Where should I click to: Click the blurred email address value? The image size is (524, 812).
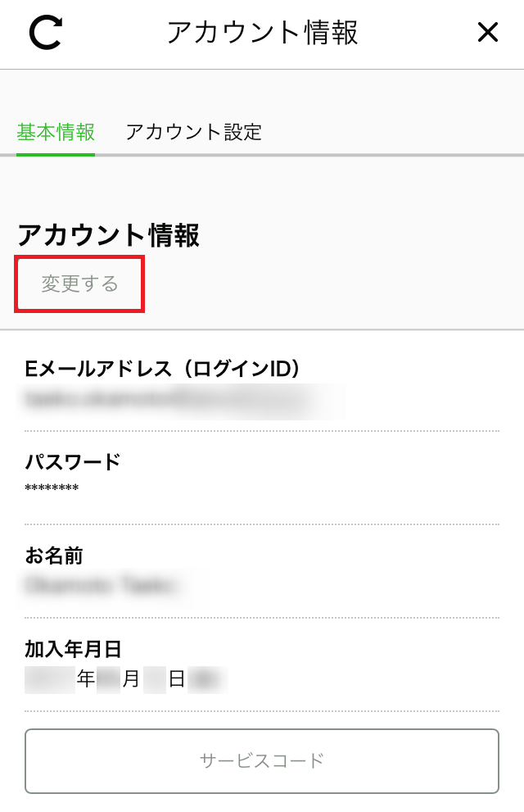point(176,401)
